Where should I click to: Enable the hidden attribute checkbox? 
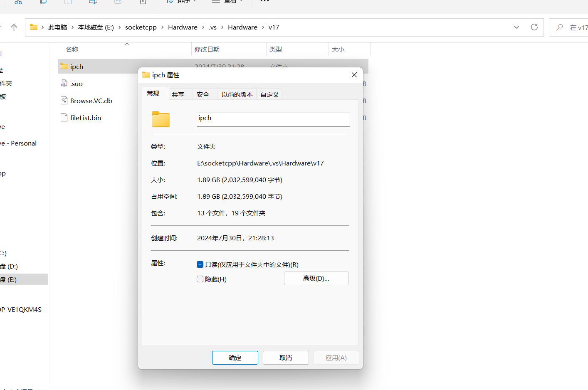click(x=200, y=279)
